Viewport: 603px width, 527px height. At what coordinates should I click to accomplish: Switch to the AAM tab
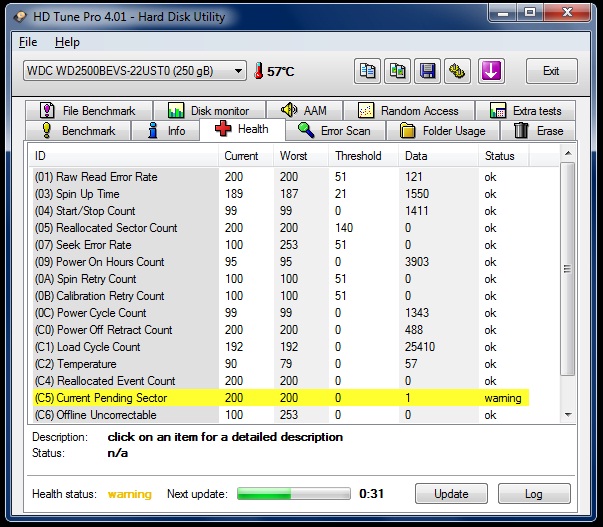304,111
